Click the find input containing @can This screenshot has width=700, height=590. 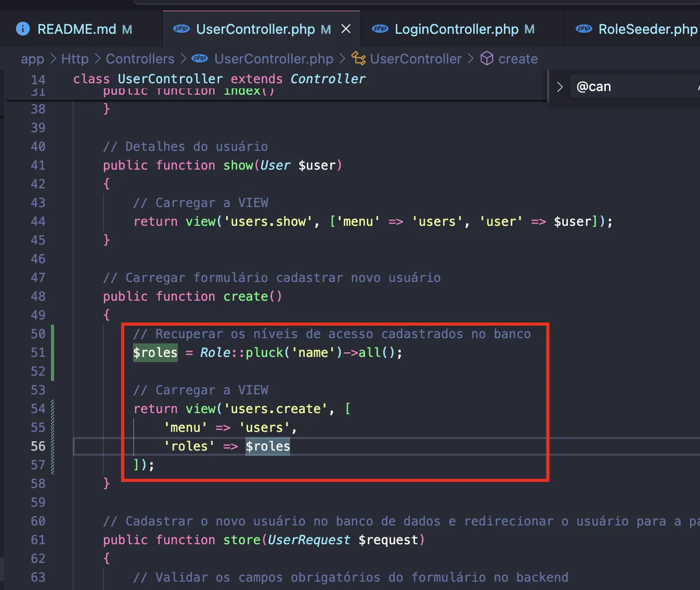click(634, 87)
